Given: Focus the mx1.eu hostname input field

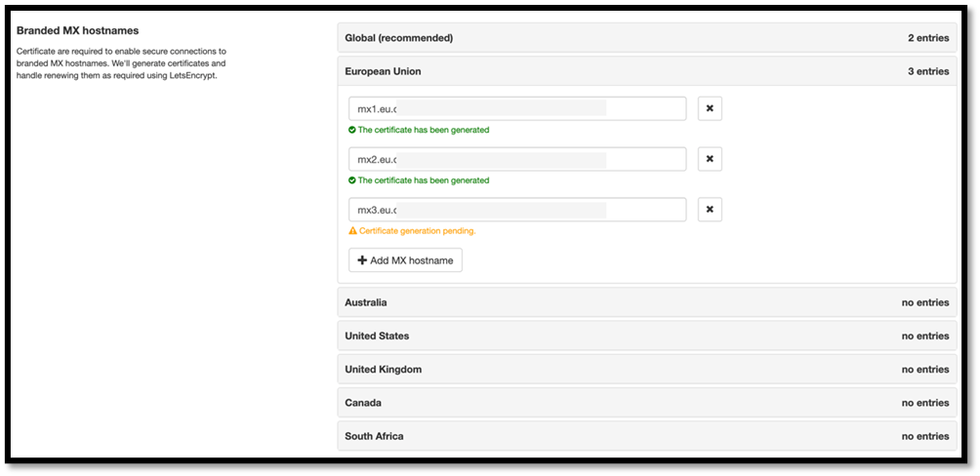Looking at the screenshot, I should coord(517,108).
